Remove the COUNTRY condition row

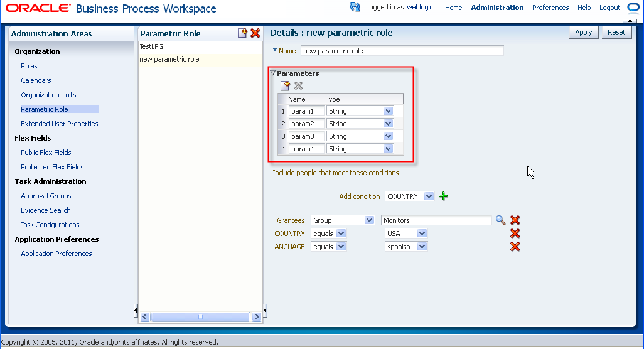pyautogui.click(x=515, y=234)
